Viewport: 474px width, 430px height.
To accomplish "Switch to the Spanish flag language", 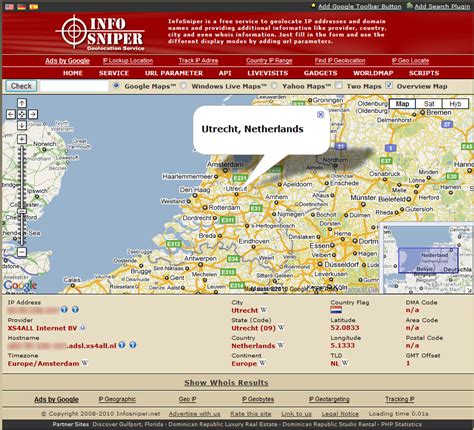I will [34, 6].
